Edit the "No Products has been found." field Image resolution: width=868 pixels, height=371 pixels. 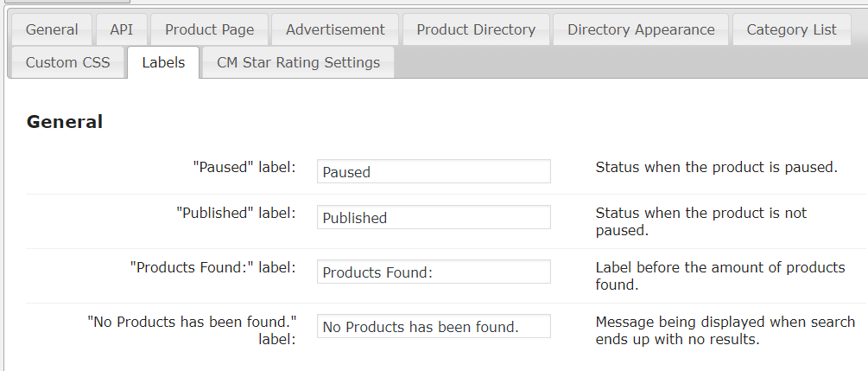tap(434, 326)
